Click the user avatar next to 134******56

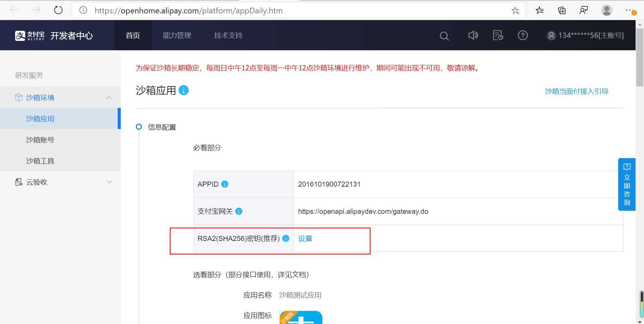[551, 36]
